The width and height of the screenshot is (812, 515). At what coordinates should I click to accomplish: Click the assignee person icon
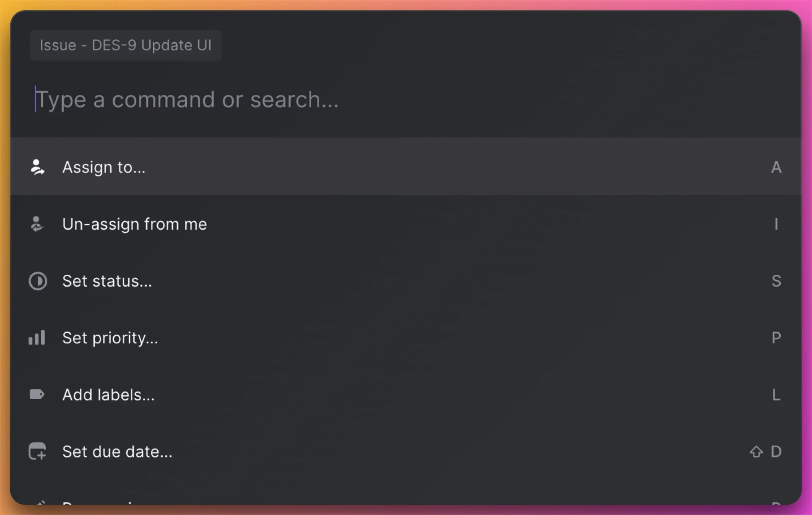pos(38,167)
